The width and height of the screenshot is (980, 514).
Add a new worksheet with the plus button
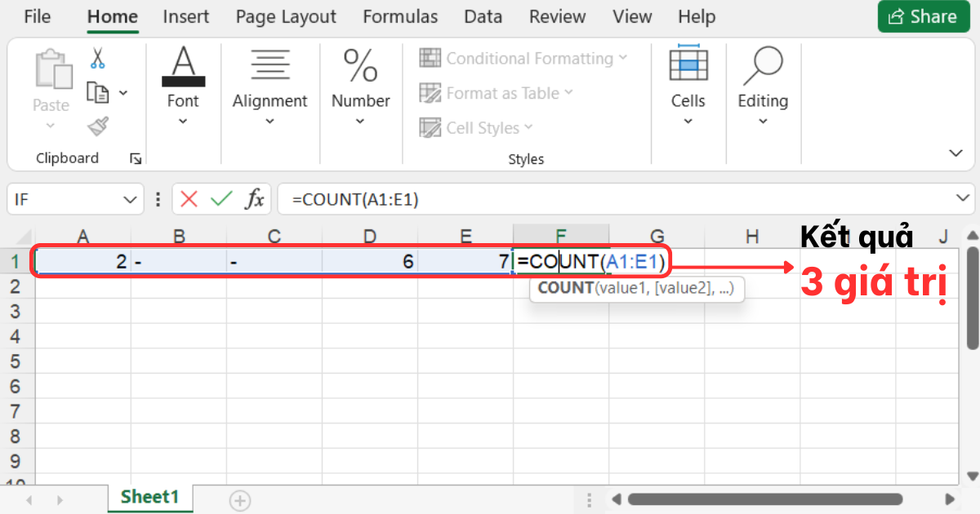pos(239,500)
